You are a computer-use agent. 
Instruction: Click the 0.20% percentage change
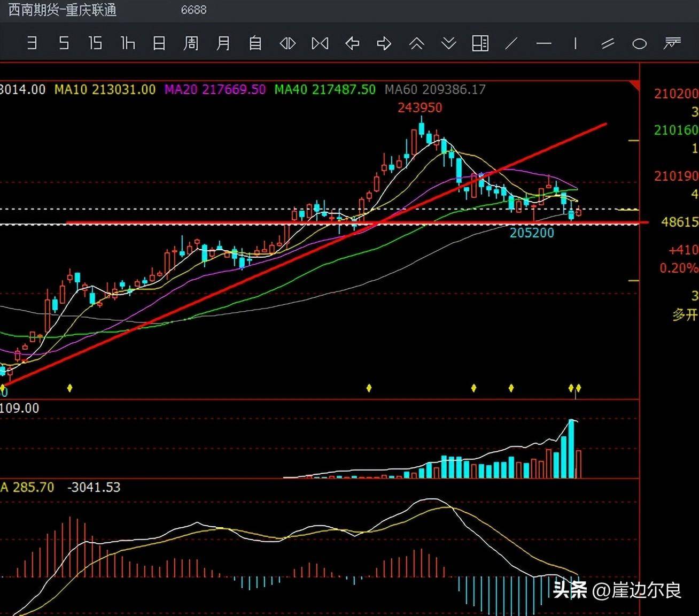click(x=679, y=268)
